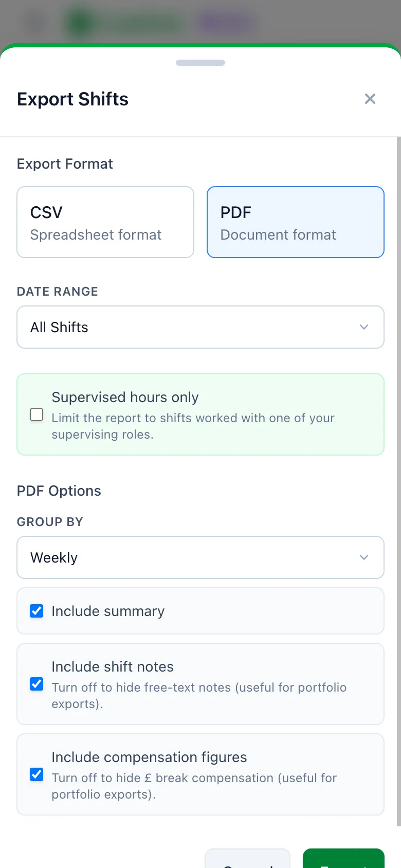Click the drag handle at the dialog top
Viewport: 401px width, 868px height.
(200, 62)
